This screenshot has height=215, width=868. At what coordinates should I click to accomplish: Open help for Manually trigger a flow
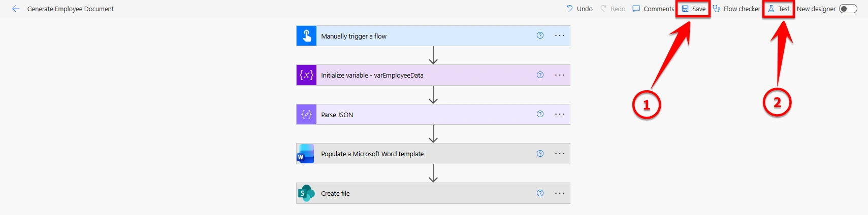point(540,35)
